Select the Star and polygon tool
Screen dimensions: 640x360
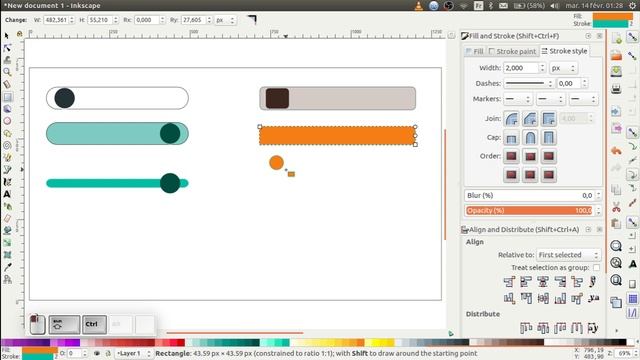(7, 133)
